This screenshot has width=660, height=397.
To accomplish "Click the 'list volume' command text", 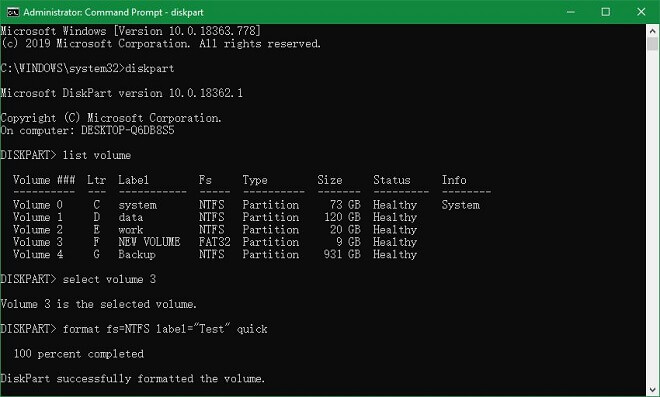I will pos(97,155).
